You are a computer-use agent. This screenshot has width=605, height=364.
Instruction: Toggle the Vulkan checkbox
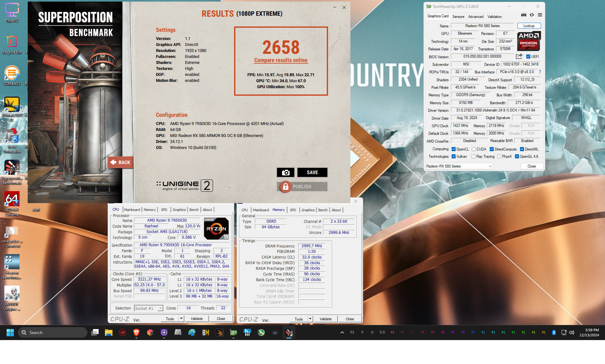click(453, 156)
